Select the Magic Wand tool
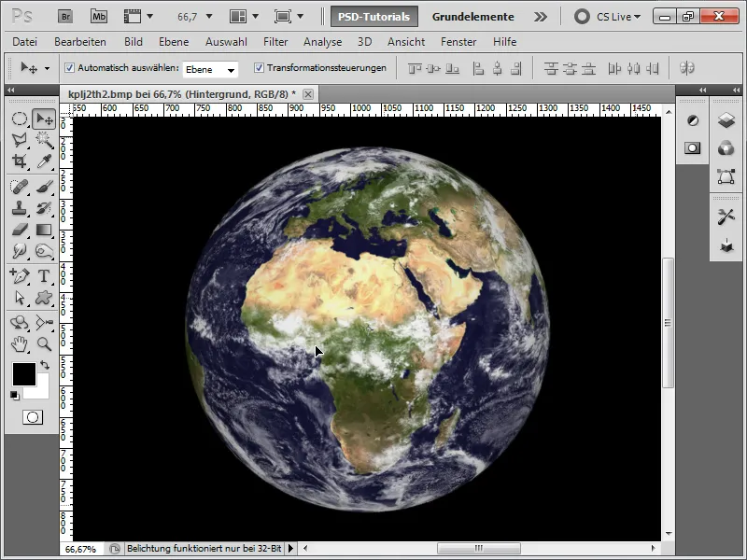The height and width of the screenshot is (560, 747). (44, 140)
